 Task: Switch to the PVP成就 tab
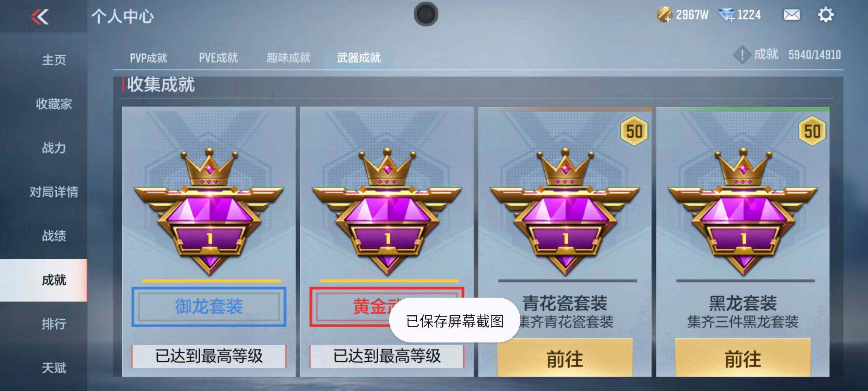[148, 58]
